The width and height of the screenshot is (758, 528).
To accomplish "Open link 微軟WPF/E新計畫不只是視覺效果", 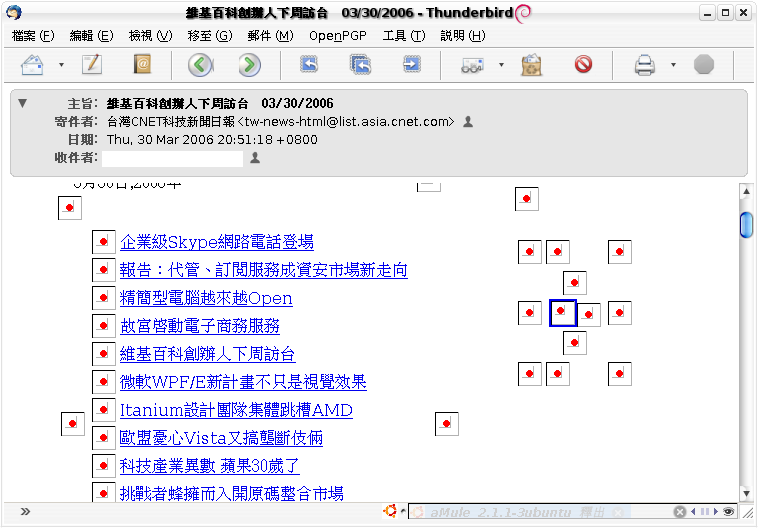I will coord(243,382).
